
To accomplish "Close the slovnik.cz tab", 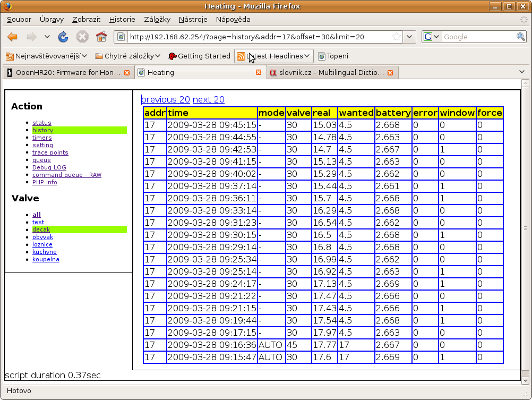I will (x=391, y=73).
